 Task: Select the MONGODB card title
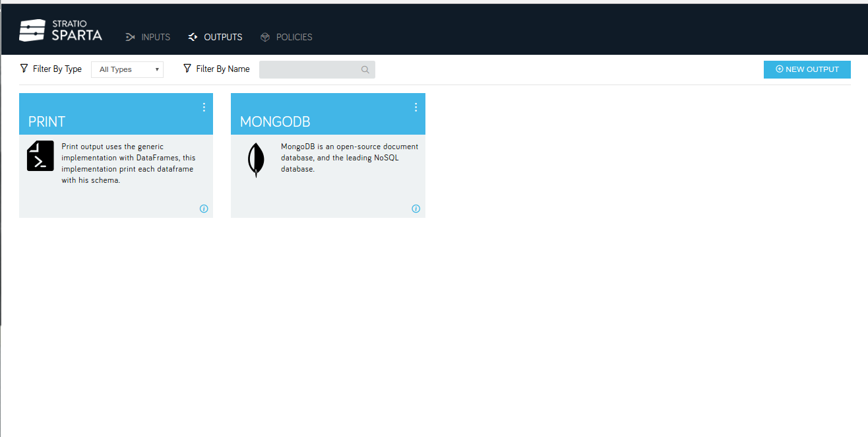click(x=275, y=122)
